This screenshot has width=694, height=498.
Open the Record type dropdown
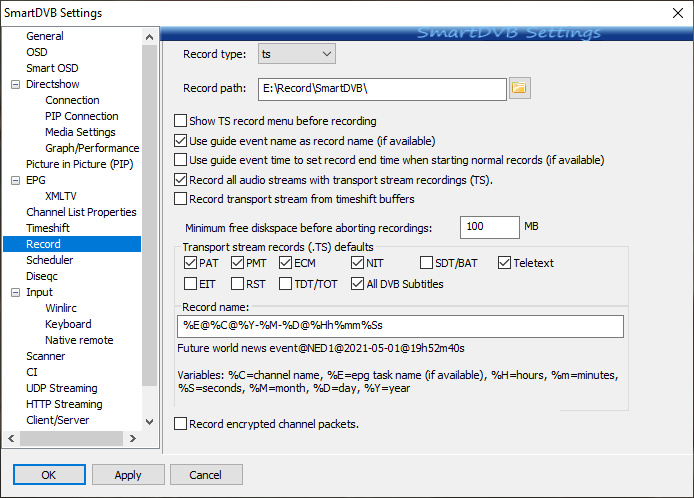click(297, 54)
